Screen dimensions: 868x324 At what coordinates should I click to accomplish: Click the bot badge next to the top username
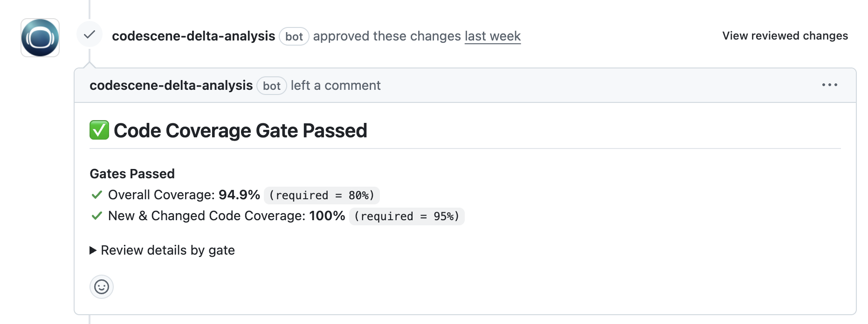294,36
